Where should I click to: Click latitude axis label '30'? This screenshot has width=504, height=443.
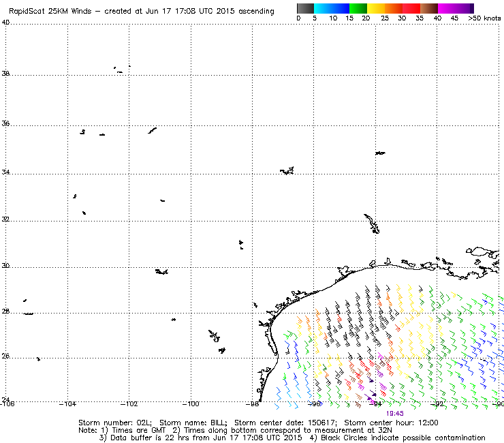(5, 266)
